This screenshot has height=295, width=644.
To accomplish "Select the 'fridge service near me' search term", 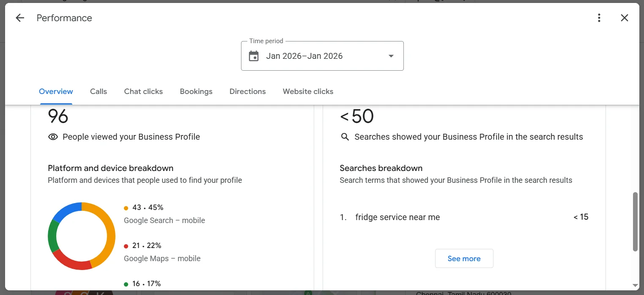I will click(397, 217).
